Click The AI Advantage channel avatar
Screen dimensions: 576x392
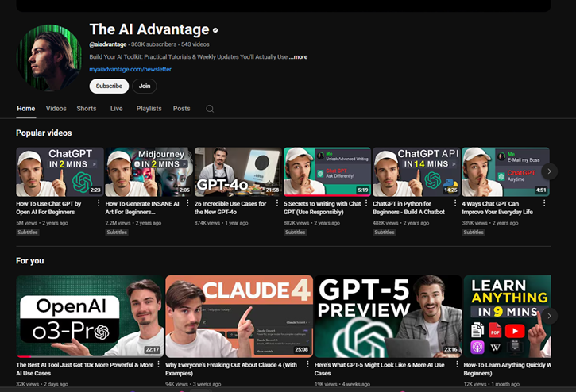pyautogui.click(x=49, y=58)
